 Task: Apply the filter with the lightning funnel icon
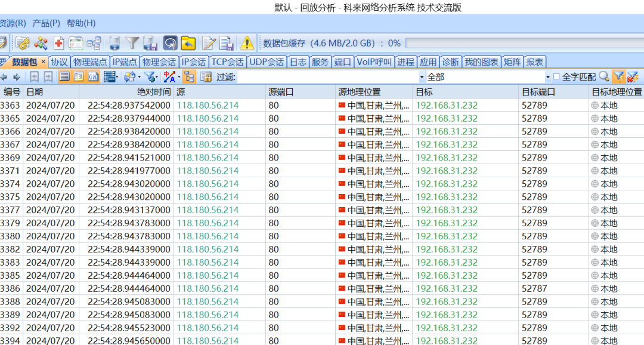pyautogui.click(x=619, y=76)
